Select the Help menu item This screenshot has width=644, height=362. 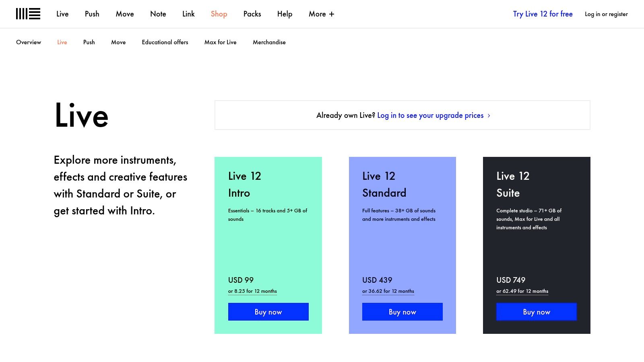click(x=285, y=14)
